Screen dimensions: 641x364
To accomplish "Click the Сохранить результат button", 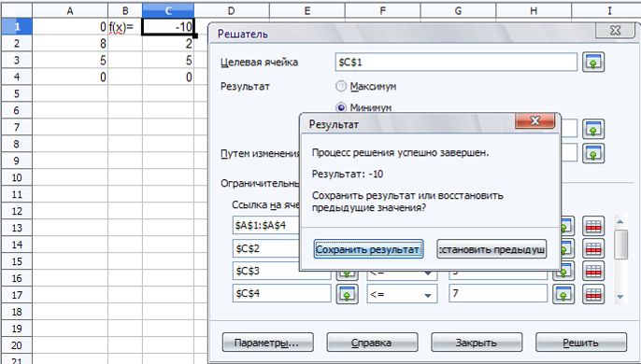I will 368,249.
